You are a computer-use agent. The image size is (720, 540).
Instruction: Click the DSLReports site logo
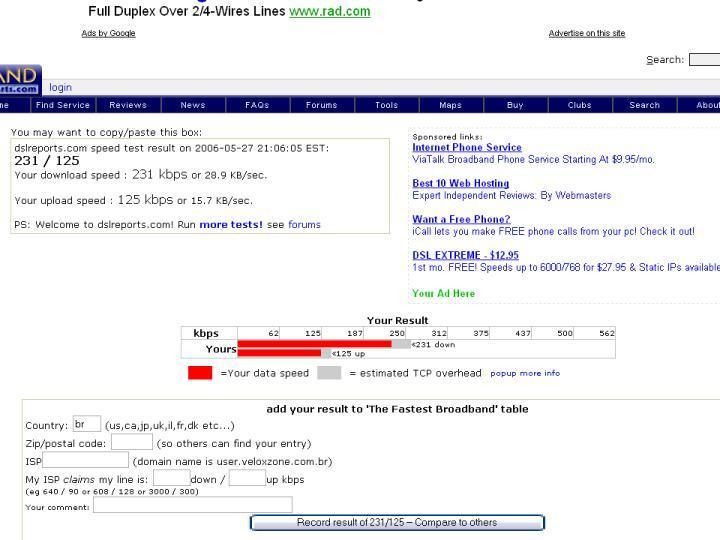(19, 79)
